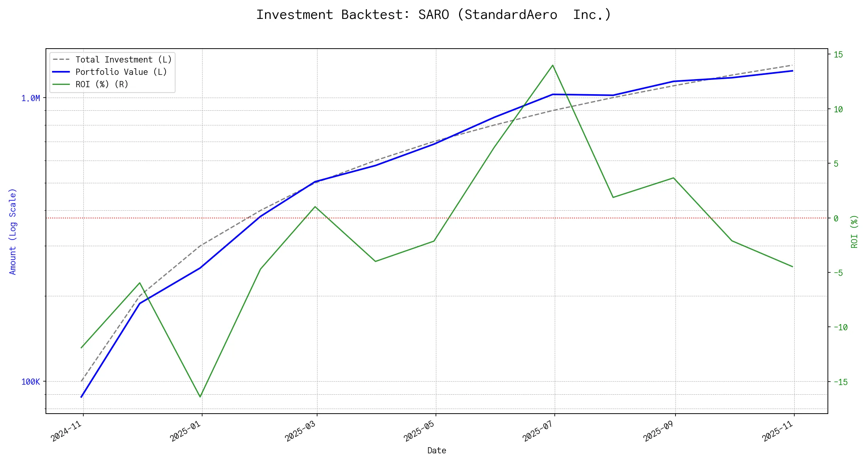
Task: Click the ROI (%) legend entry
Action: pos(102,84)
